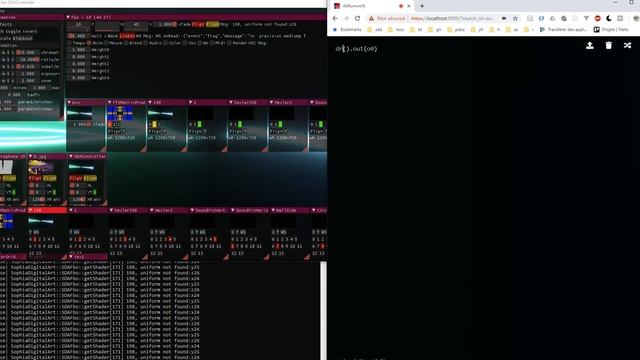Click the red round extension icon in Chrome toolbar
This screenshot has width=640, height=360.
coord(598,18)
